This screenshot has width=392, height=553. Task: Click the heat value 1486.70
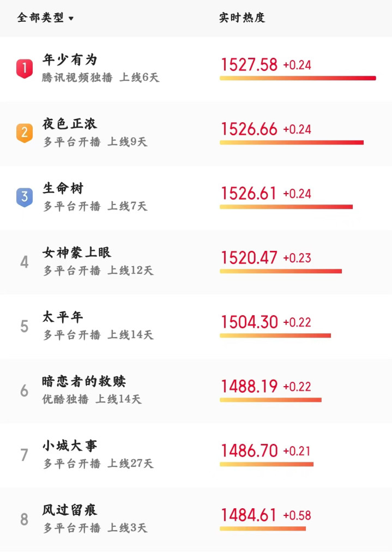249,451
